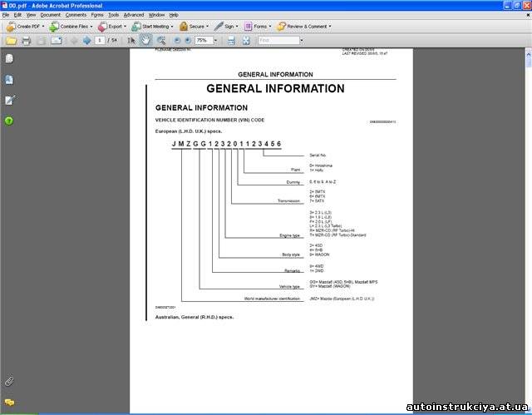Open the Attachments paperclip panel
Viewport: 532px width, 415px height.
coord(9,382)
